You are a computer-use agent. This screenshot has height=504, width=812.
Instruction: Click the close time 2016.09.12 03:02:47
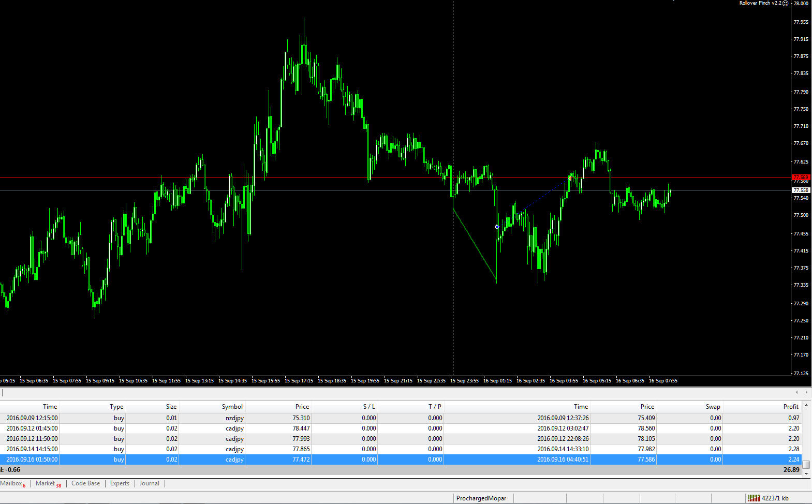pos(563,428)
